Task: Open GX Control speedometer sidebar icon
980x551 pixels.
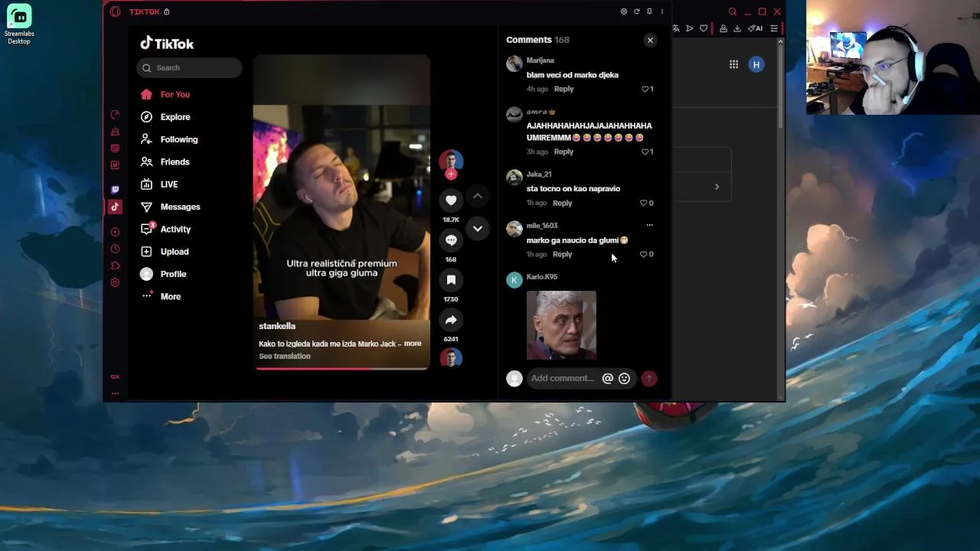Action: (x=115, y=115)
